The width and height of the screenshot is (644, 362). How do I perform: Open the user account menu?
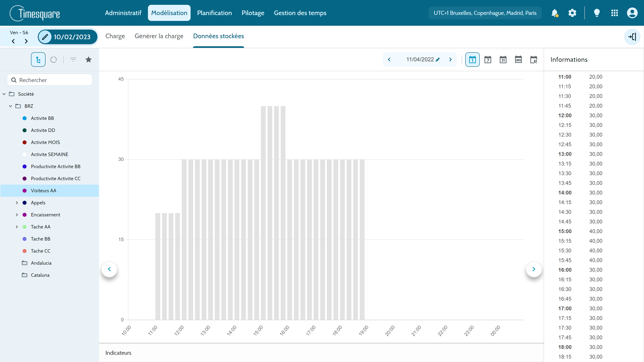pos(632,13)
